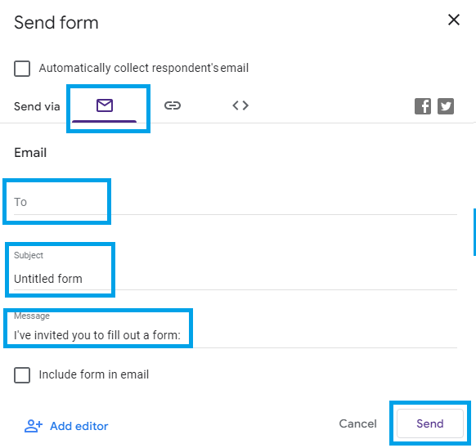Screen dimensions: 476x448
Task: Tick the Include form in email checkbox
Action: 22,375
